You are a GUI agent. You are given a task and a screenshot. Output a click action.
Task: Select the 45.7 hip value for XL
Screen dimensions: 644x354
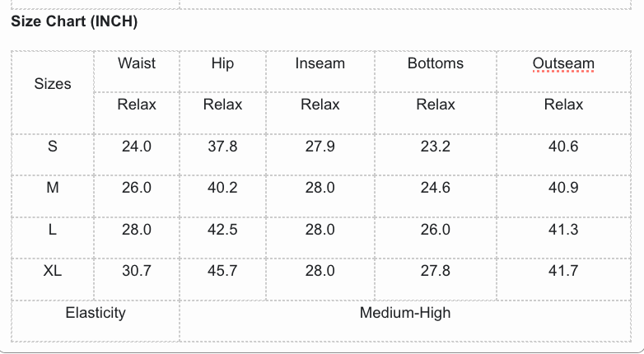click(222, 271)
